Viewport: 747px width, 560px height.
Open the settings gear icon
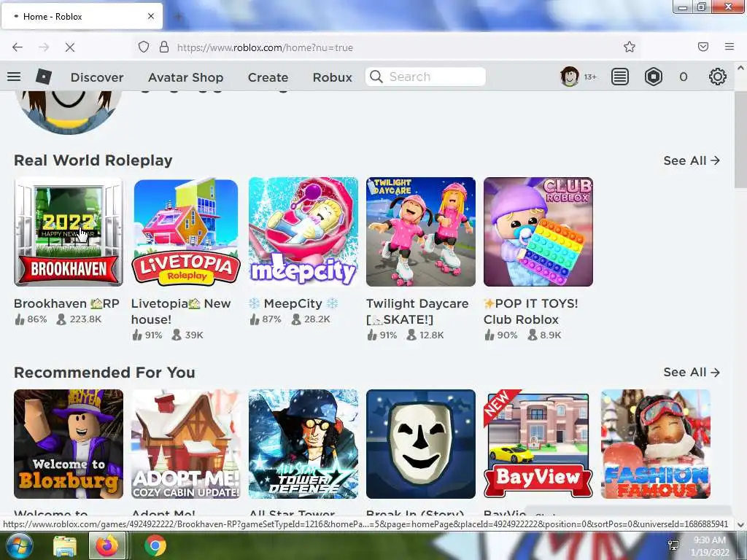(x=718, y=77)
